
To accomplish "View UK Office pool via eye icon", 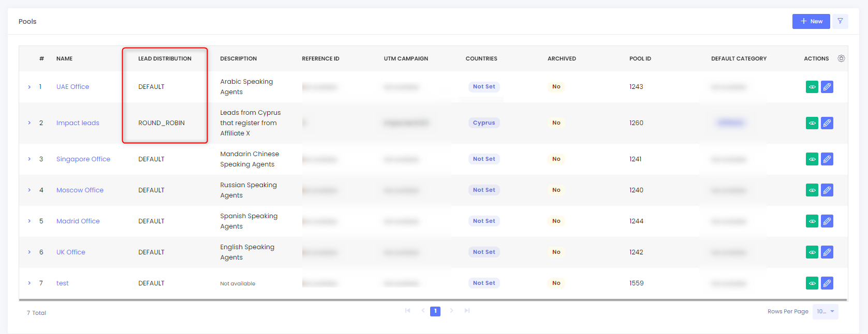I will (x=812, y=252).
